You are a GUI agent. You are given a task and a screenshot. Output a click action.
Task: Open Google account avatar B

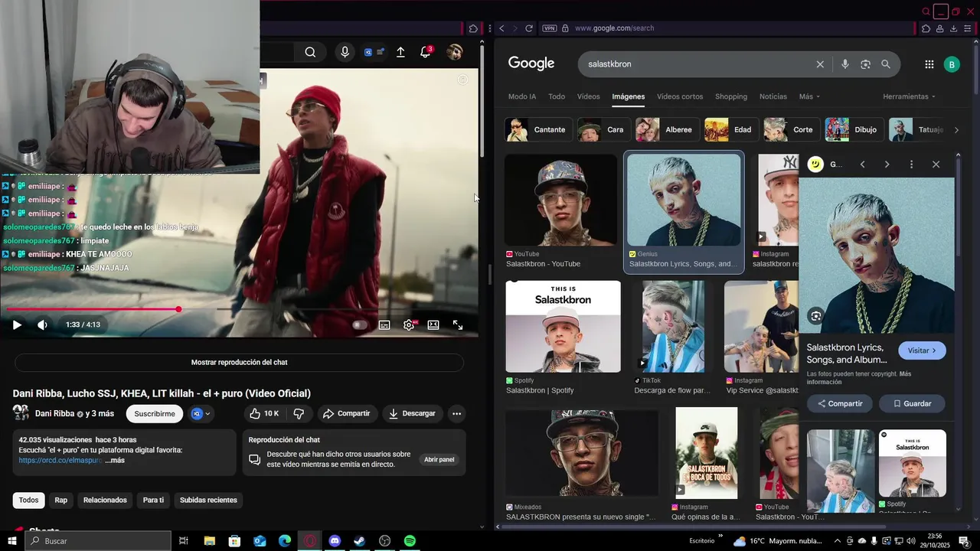point(952,65)
